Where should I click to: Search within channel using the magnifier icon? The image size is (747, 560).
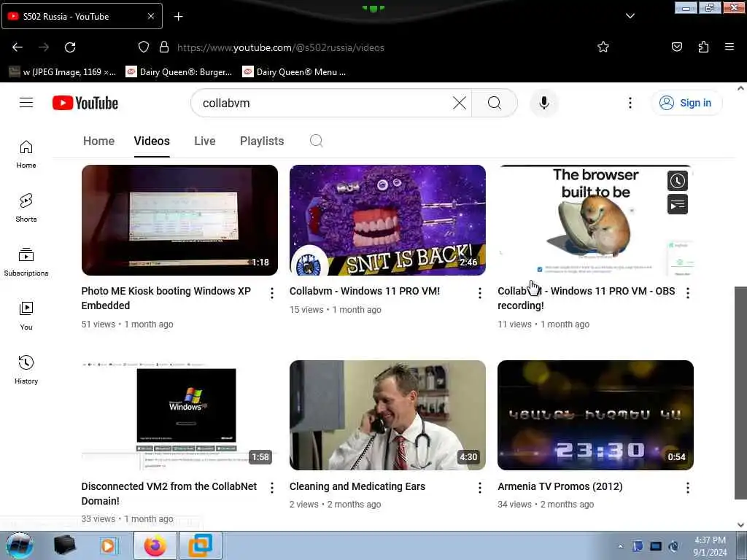317,141
